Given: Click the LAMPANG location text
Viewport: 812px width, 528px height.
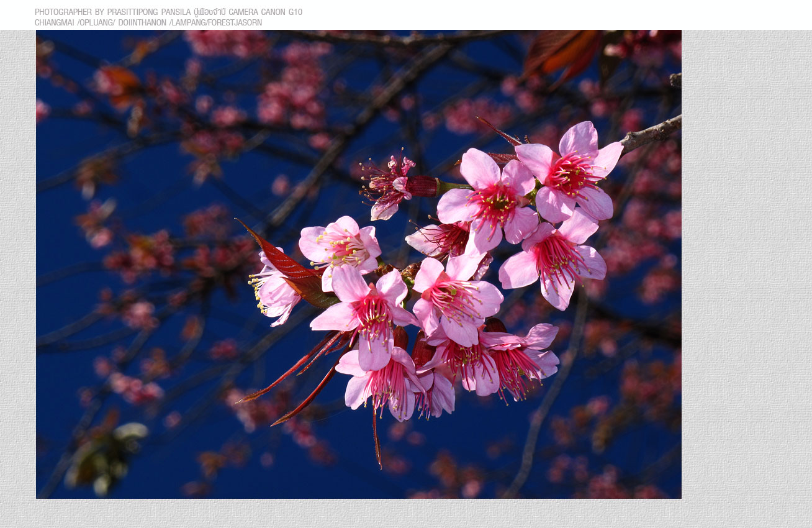Looking at the screenshot, I should pyautogui.click(x=188, y=23).
